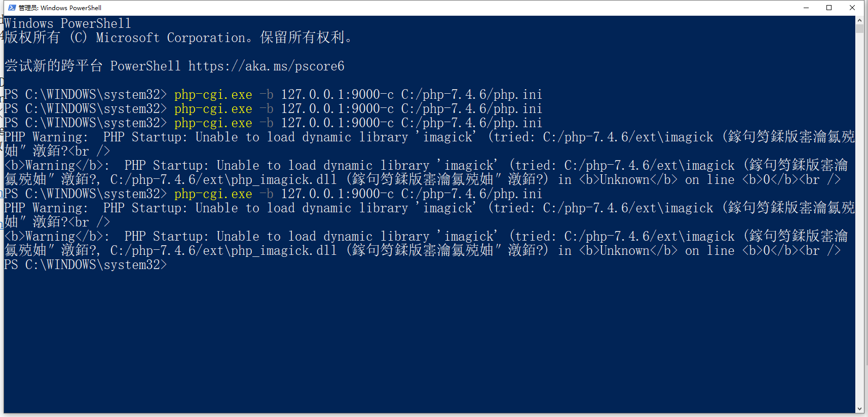Click the fourth php-cgi.exe command
This screenshot has width=868, height=417.
coord(213,194)
